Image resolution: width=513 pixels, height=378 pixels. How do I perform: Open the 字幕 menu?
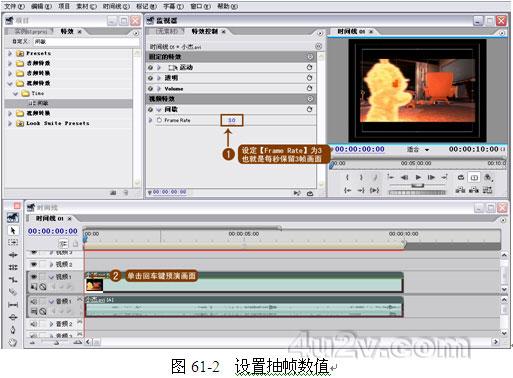tap(173, 6)
